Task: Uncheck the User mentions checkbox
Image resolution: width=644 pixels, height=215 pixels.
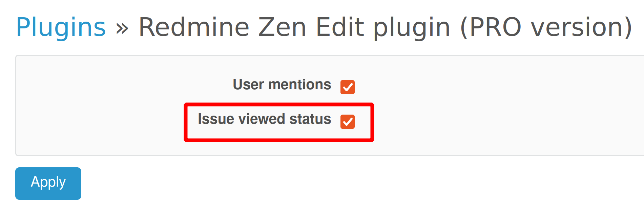Action: (347, 87)
